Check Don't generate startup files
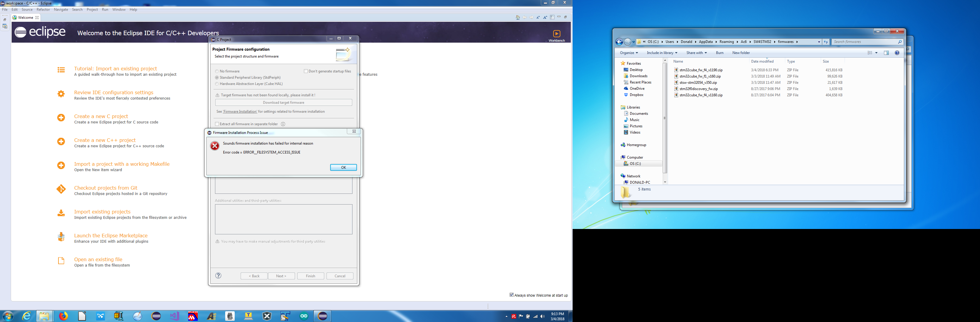This screenshot has width=980, height=322. tap(306, 71)
